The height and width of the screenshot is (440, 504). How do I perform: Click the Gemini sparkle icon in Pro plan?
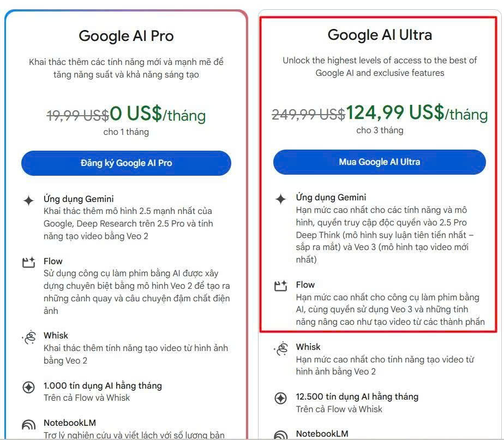pos(28,200)
